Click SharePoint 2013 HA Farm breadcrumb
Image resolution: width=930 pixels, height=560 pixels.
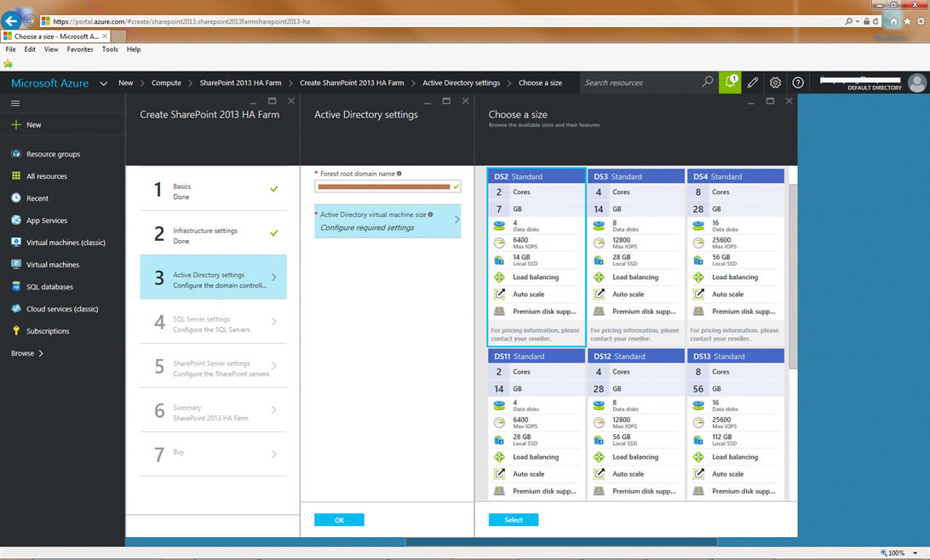pos(240,83)
